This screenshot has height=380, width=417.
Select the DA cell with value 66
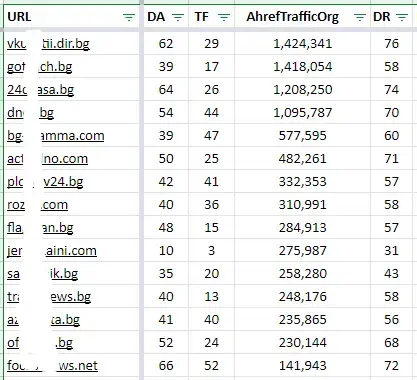tap(166, 366)
